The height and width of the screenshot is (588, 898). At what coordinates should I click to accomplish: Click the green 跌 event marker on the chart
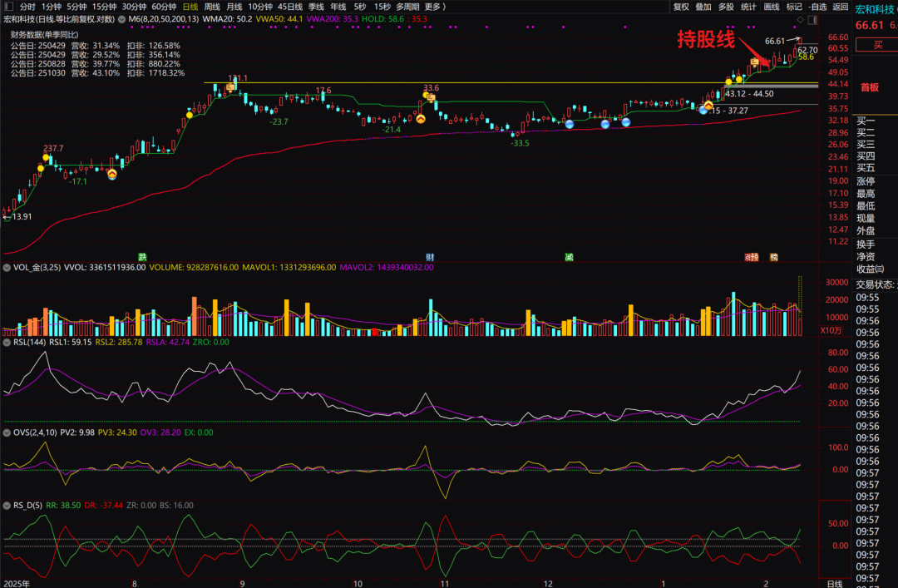click(143, 257)
